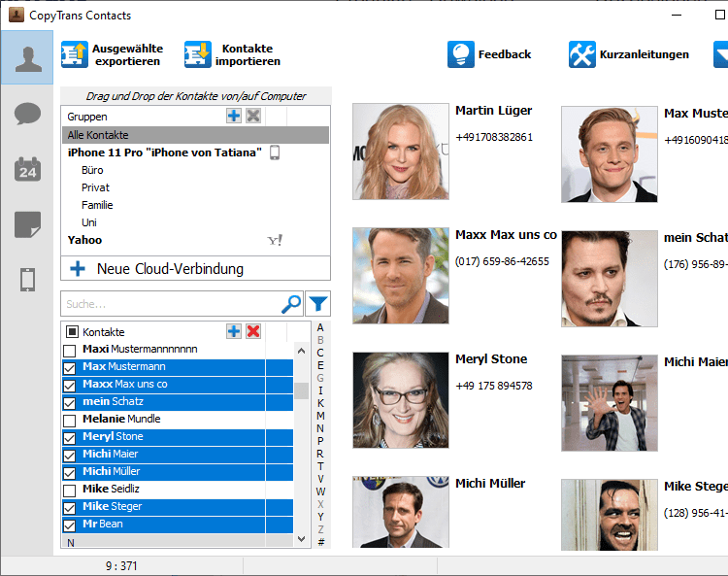Click the contact list scrollbar thumb
The width and height of the screenshot is (728, 576).
[301, 390]
